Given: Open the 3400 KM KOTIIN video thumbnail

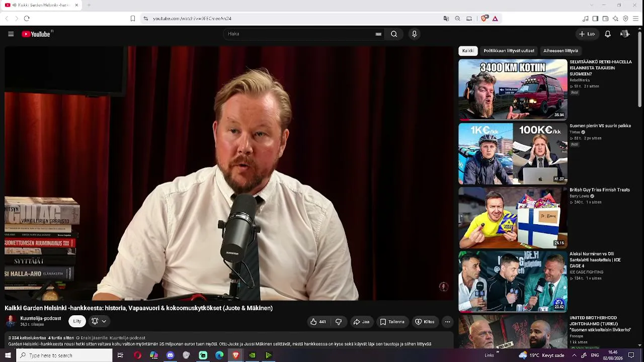Looking at the screenshot, I should click(513, 90).
